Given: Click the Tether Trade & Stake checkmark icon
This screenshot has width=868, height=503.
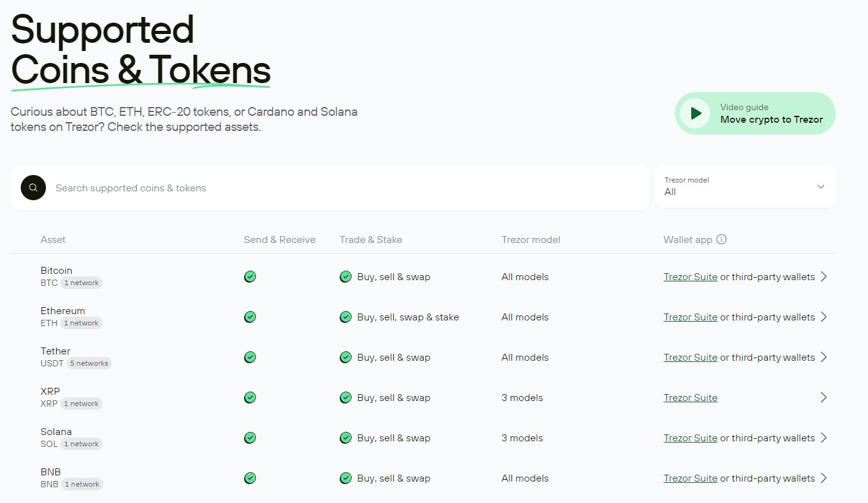Looking at the screenshot, I should click(x=345, y=358).
